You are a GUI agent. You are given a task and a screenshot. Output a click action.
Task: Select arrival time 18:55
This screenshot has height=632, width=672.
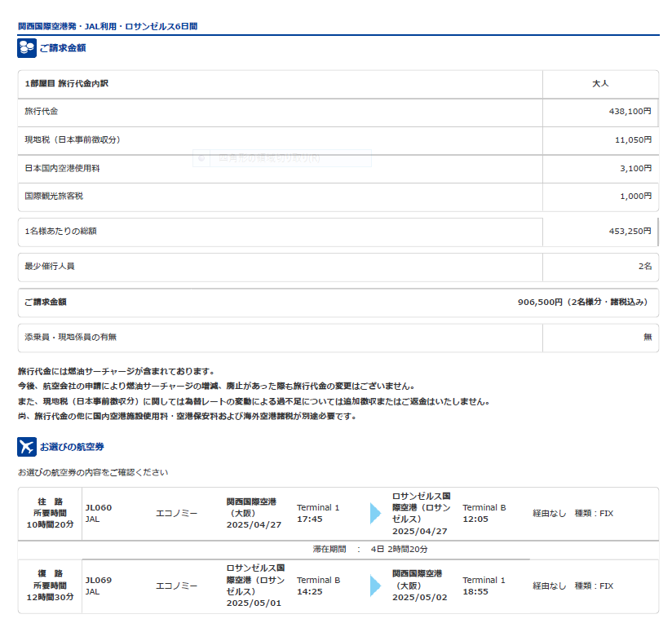coord(475,592)
